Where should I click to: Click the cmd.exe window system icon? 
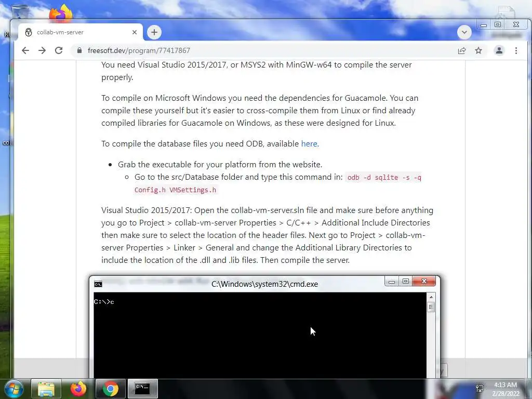(98, 284)
